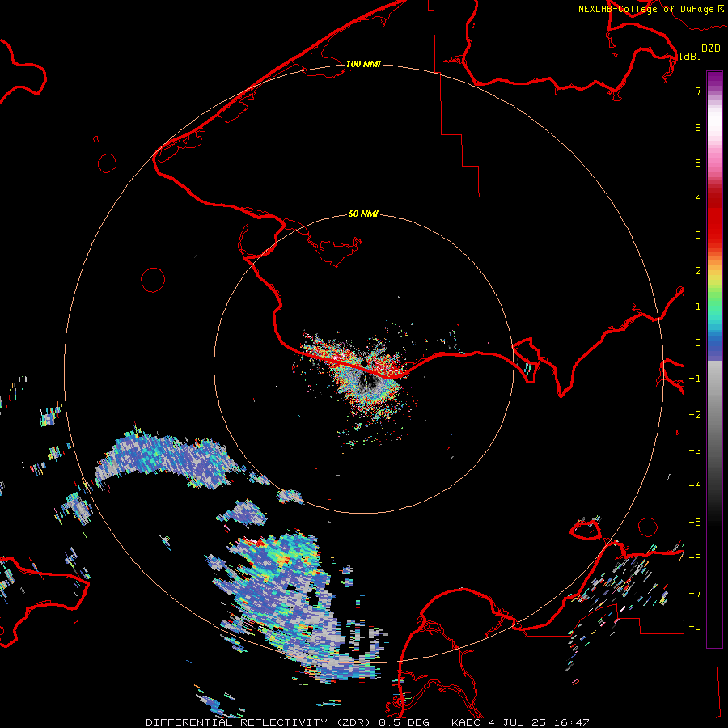
Task: Click the 7 value on the dB scale
Action: [698, 91]
